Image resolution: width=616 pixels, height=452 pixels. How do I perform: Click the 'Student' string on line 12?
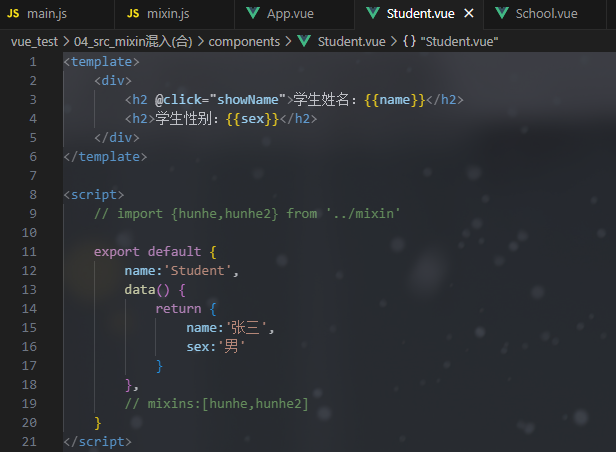(x=197, y=271)
